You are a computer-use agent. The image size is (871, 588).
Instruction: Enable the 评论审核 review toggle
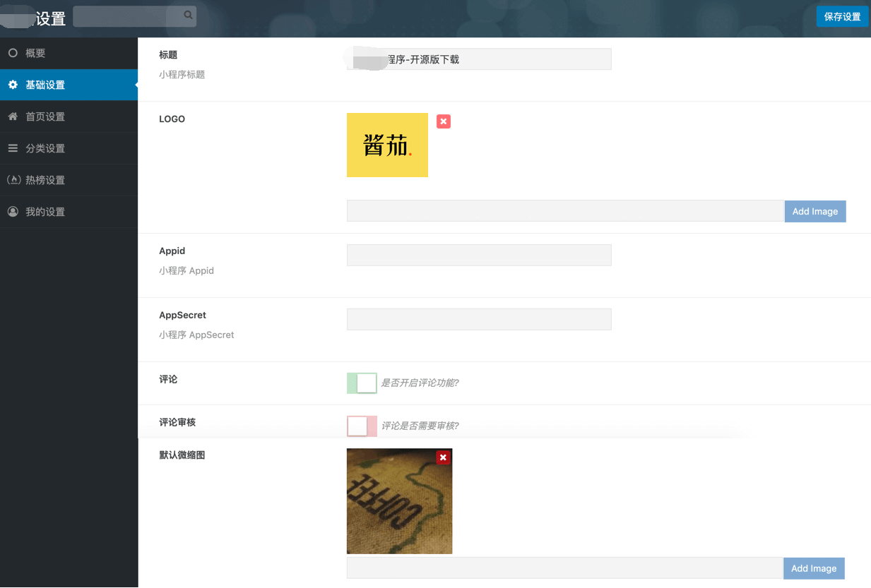coord(361,426)
